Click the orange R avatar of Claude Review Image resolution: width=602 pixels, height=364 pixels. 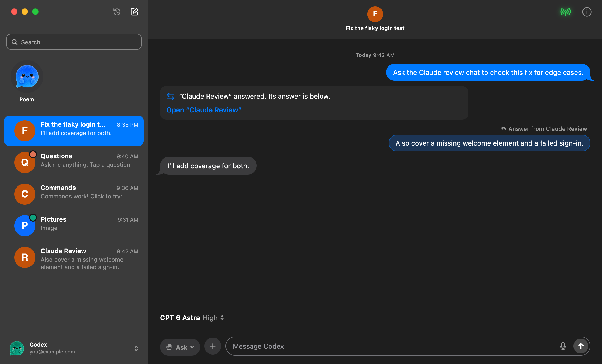click(x=25, y=257)
